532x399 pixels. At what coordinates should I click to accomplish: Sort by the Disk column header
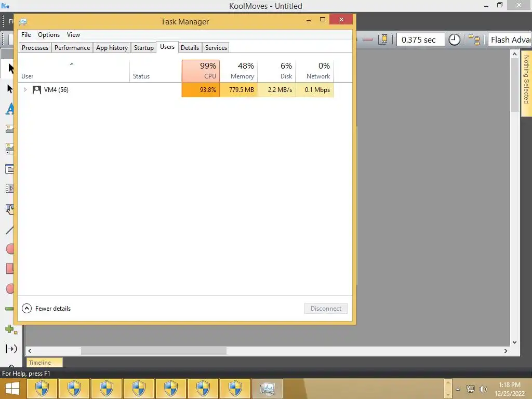[x=276, y=71]
